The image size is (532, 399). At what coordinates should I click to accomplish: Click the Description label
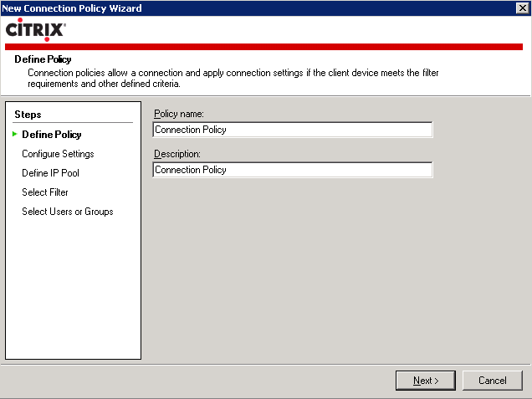(177, 154)
